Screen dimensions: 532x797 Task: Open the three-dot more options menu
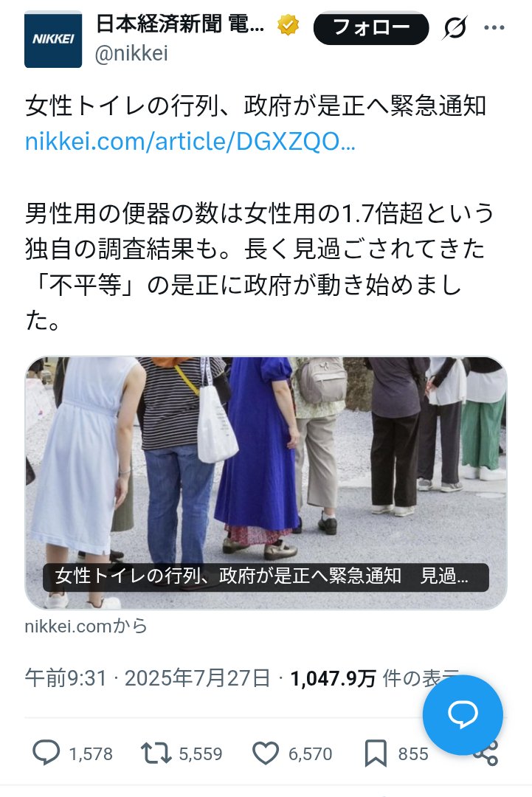pyautogui.click(x=494, y=27)
